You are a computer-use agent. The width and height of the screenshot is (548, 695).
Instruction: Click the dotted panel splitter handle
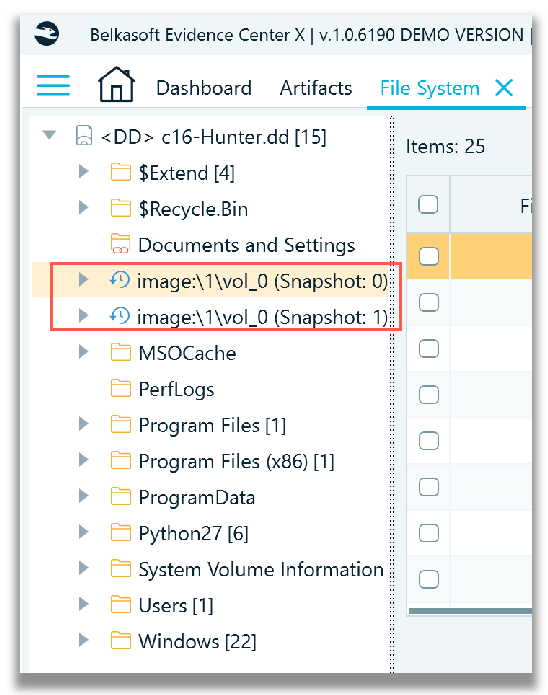point(391,394)
